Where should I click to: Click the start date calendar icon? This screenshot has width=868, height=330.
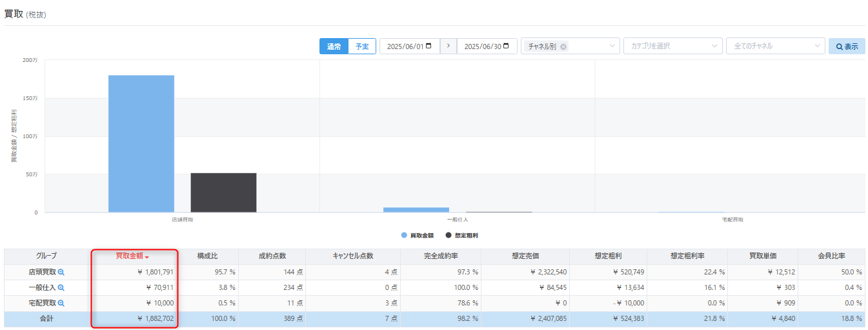tap(429, 46)
